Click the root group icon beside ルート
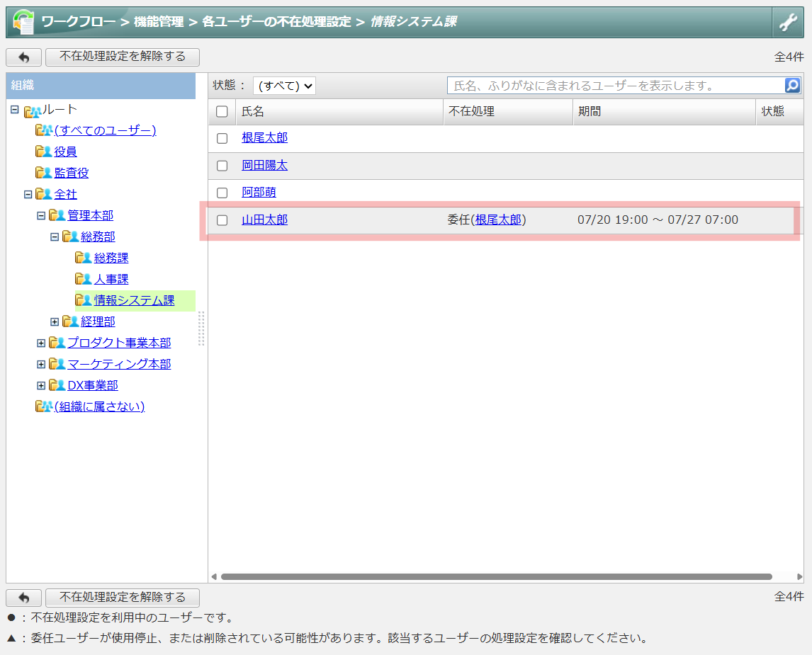Image resolution: width=812 pixels, height=655 pixels. tap(32, 110)
